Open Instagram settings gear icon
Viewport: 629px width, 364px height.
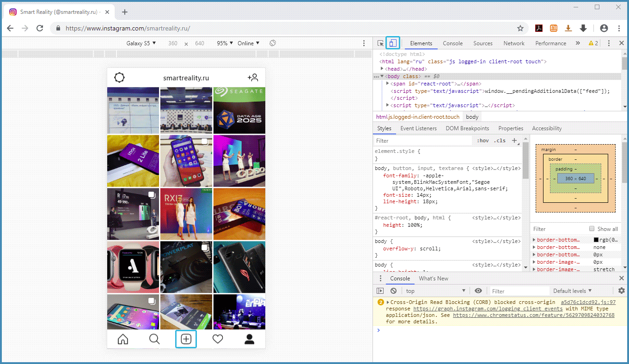119,77
